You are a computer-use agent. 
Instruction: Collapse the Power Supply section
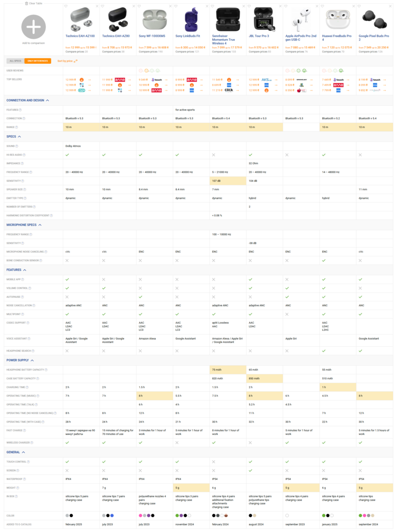pyautogui.click(x=32, y=360)
